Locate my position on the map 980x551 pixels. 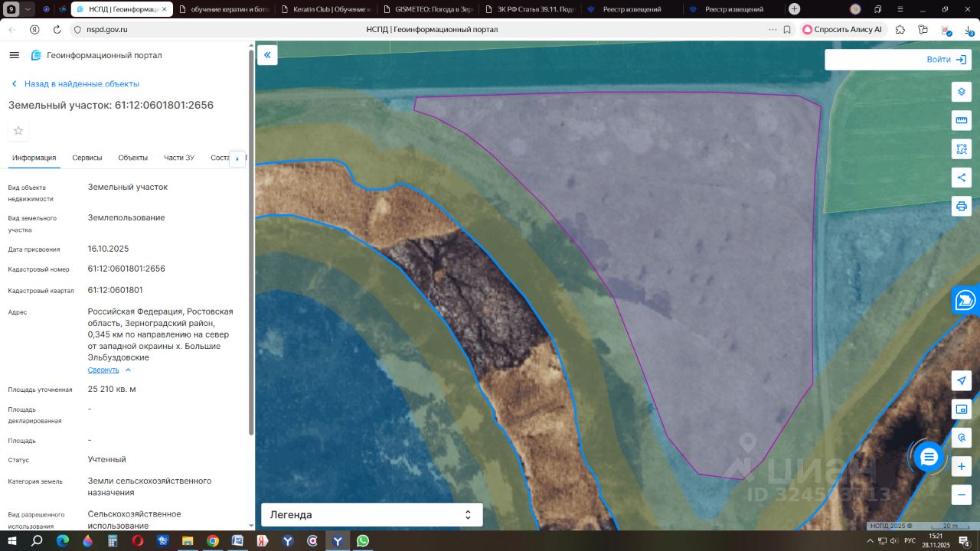tap(962, 381)
